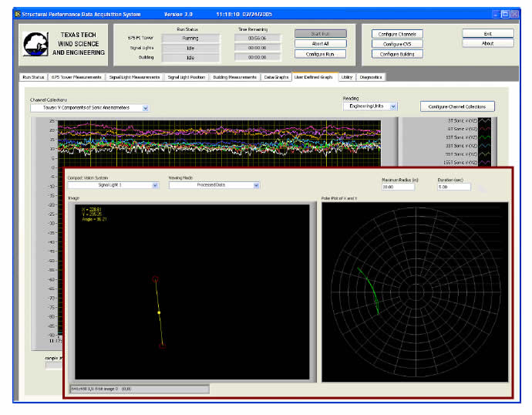Screen dimensions: 532x415
Task: Click the 13T Sonic V green legend swatch
Action: pyautogui.click(x=484, y=137)
